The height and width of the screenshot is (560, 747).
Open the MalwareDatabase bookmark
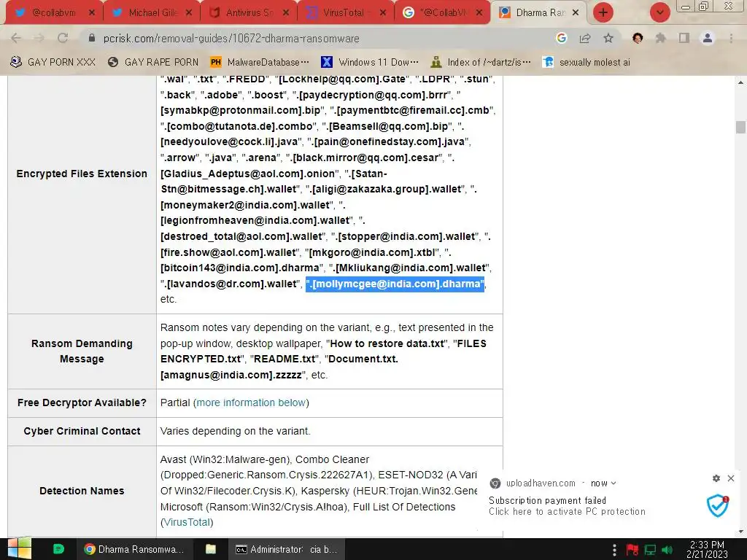point(260,62)
